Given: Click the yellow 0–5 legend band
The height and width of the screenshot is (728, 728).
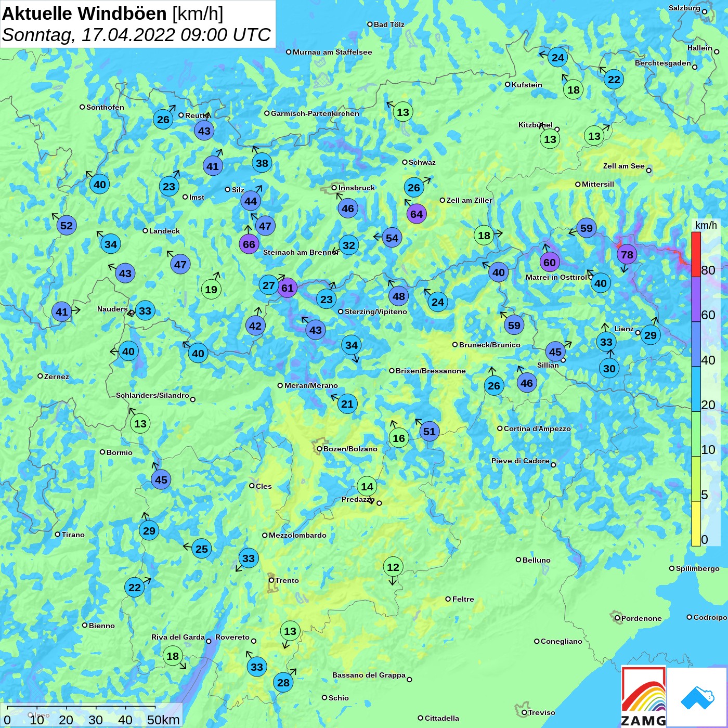Looking at the screenshot, I should [696, 524].
